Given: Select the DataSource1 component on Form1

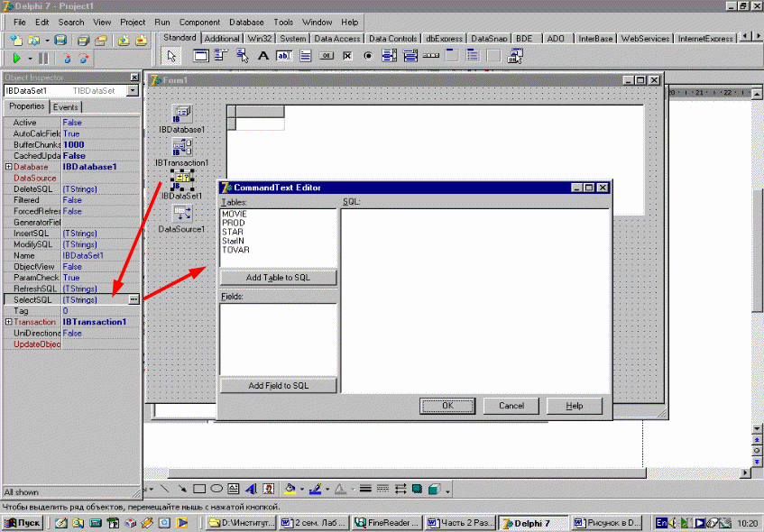Looking at the screenshot, I should [x=182, y=214].
